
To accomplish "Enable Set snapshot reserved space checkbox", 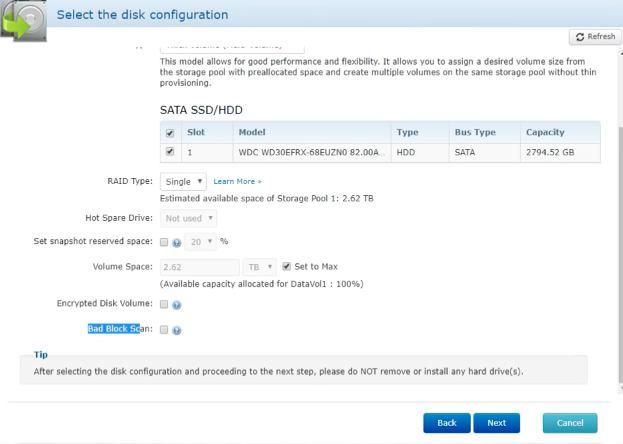I will (164, 242).
